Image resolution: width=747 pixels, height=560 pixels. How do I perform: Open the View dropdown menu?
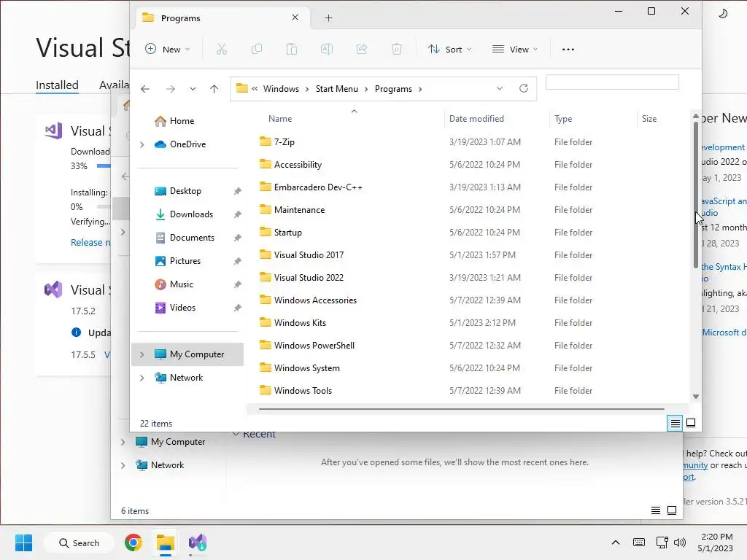point(515,49)
